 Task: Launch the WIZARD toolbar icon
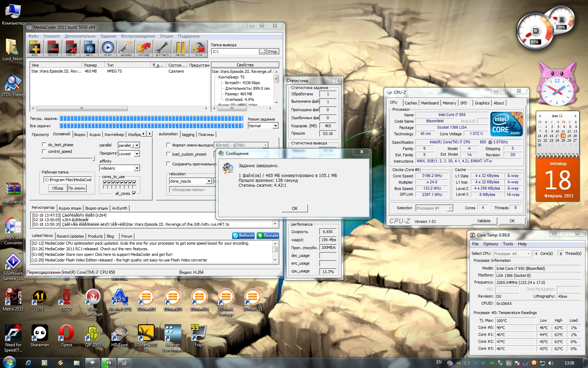(126, 49)
